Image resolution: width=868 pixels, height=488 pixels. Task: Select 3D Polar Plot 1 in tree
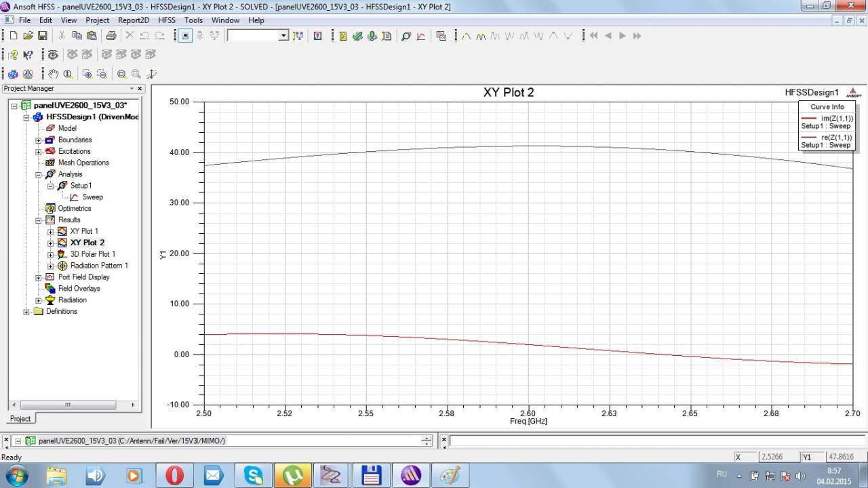[93, 254]
